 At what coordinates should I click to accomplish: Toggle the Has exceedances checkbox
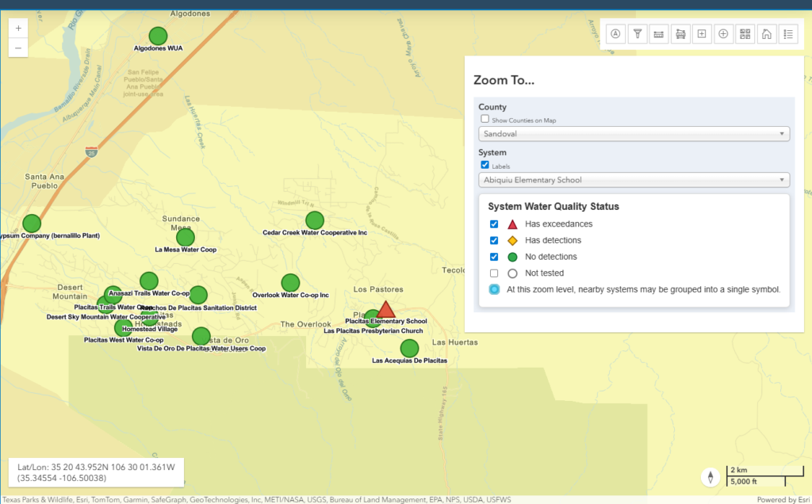[x=494, y=224]
